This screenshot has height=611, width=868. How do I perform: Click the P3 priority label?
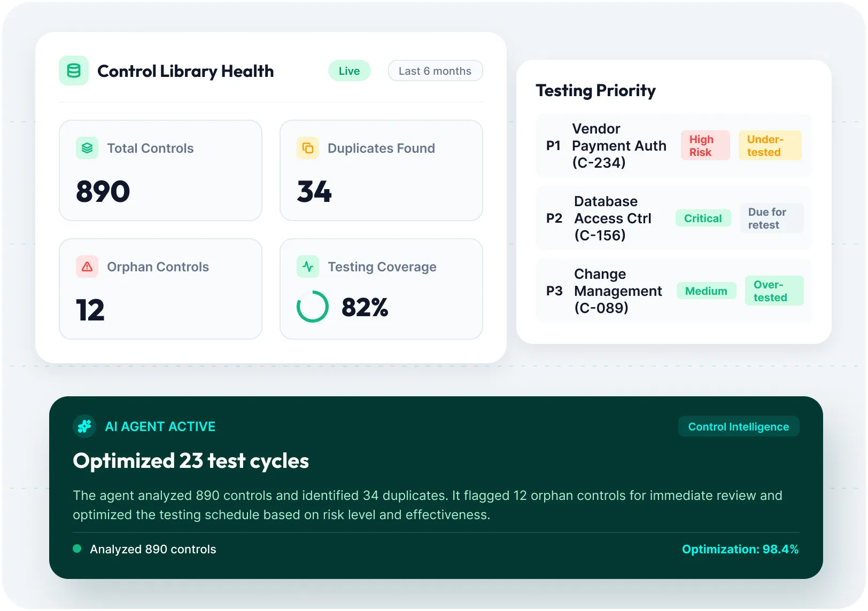click(554, 291)
